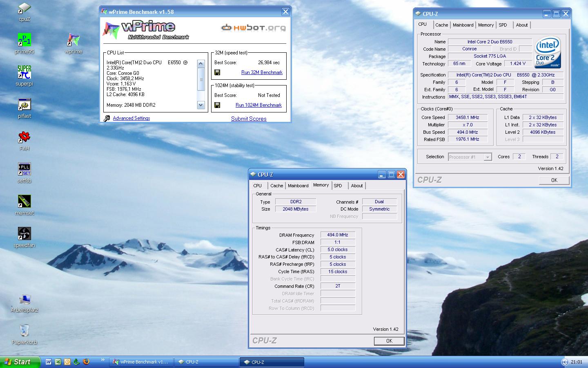
Task: Open the wprime desktop shortcut
Action: [x=73, y=44]
